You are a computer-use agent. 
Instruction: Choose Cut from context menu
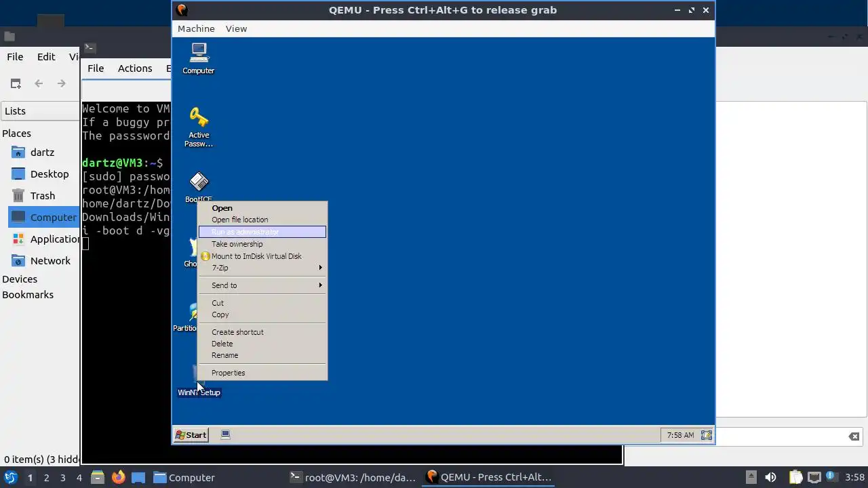click(262, 303)
